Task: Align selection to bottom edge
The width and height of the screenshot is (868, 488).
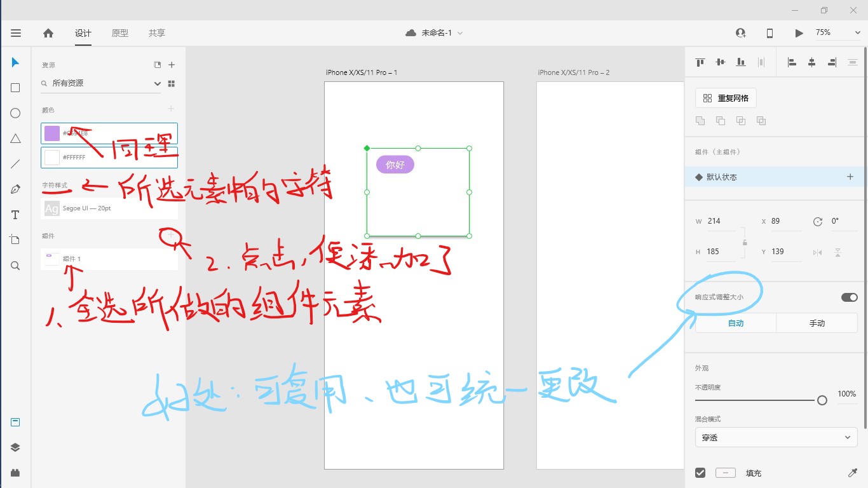Action: click(x=740, y=62)
